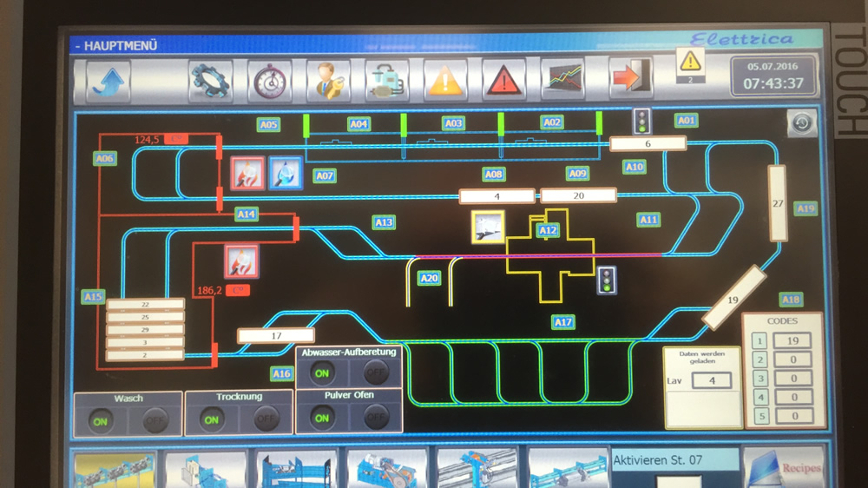The image size is (868, 488).
Task: Turn Wasch OFF
Action: pos(155,421)
